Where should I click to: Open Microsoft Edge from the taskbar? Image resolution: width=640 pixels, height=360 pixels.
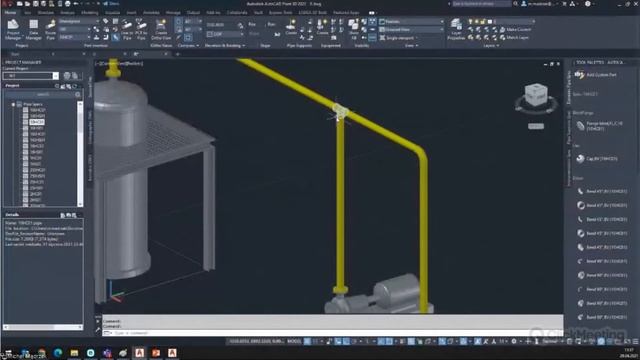pyautogui.click(x=58, y=353)
